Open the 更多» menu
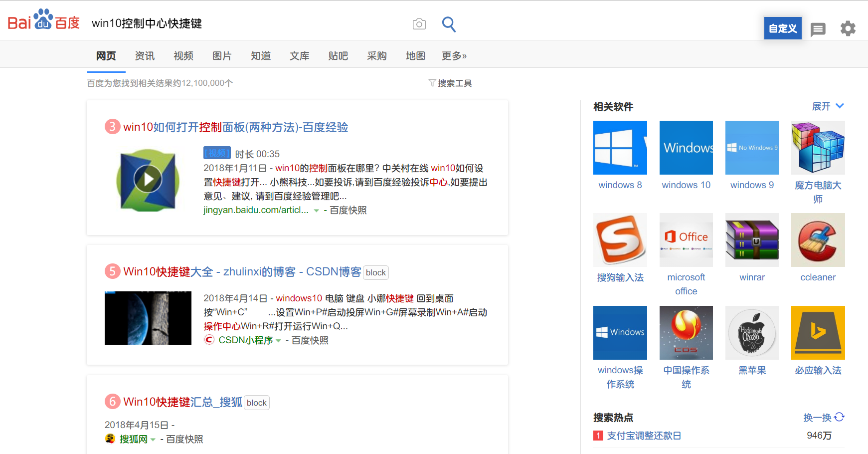The image size is (868, 454). point(454,56)
